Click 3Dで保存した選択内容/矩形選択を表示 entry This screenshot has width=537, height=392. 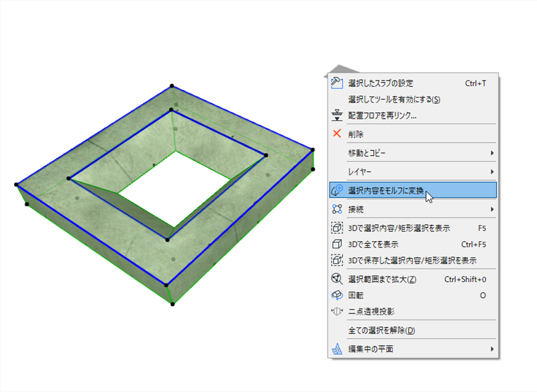[x=413, y=260]
